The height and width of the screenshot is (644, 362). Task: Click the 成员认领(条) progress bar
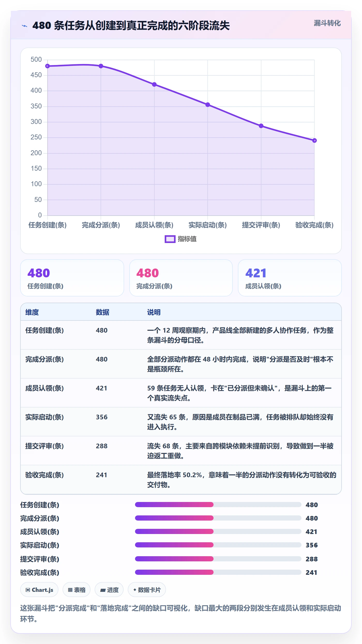click(218, 531)
